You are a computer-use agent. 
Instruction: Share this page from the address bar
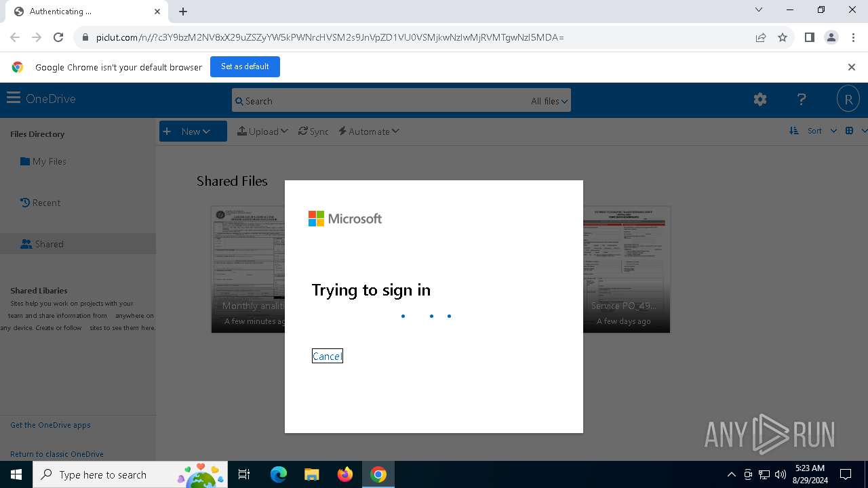tap(761, 37)
